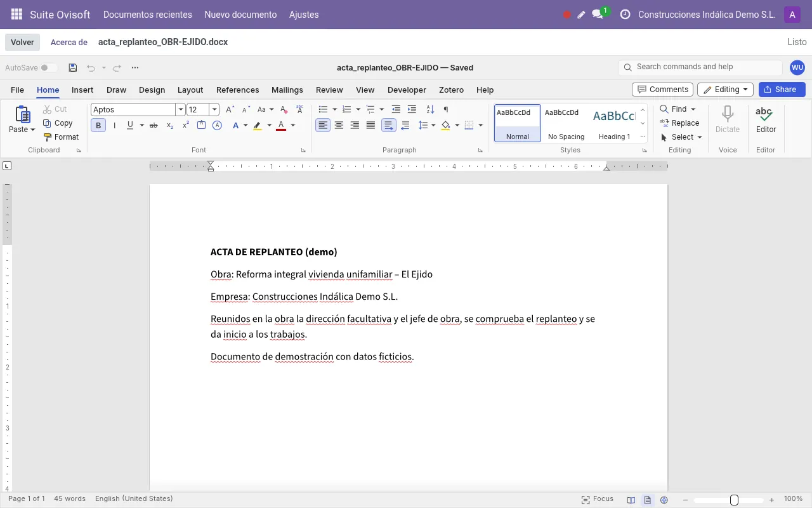
Task: Open the Insert ribbon tab
Action: coord(82,90)
